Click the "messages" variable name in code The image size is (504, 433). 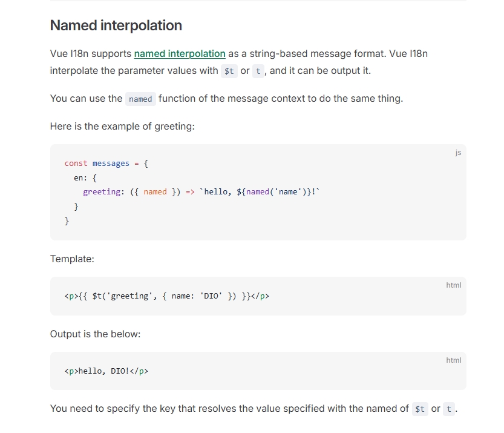point(111,164)
